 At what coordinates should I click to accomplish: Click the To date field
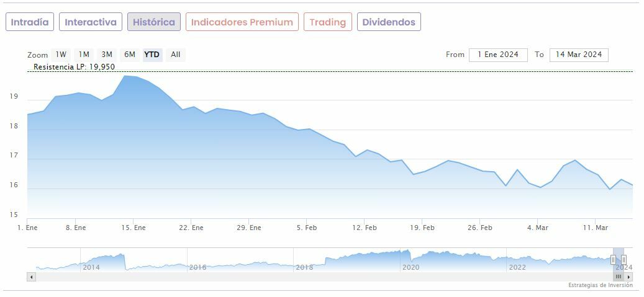(579, 55)
